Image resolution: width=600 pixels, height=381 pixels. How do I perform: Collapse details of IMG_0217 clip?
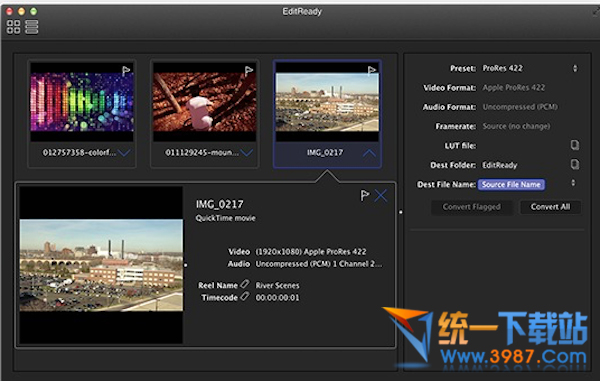(x=369, y=153)
